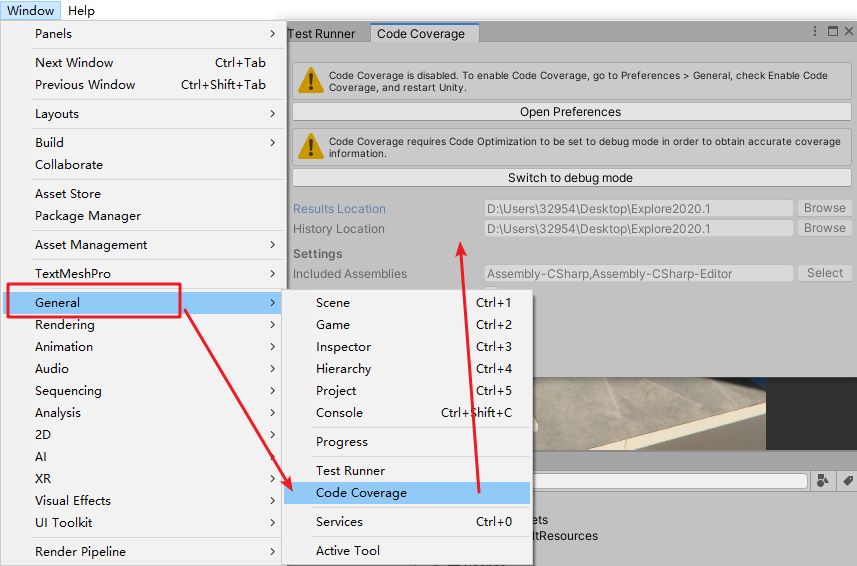
Task: Click the Project search bar field
Action: [670, 481]
